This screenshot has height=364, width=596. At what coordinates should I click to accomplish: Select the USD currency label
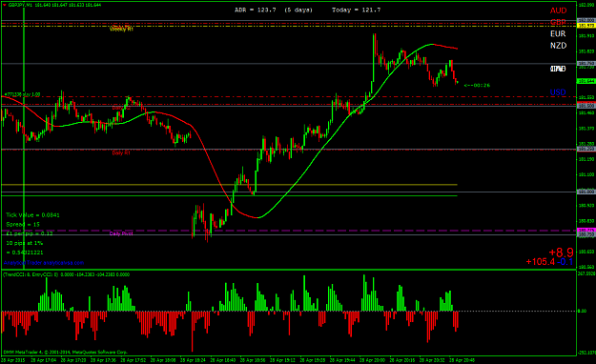click(x=558, y=92)
